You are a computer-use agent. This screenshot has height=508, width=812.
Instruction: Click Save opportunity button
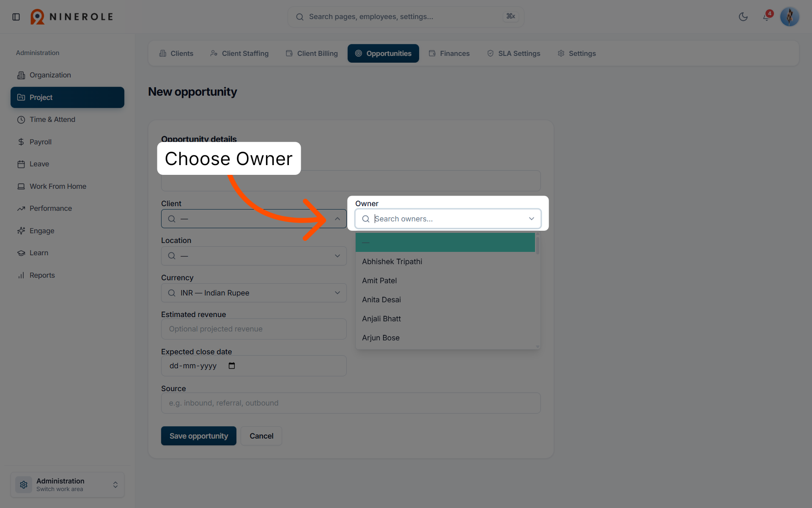(199, 436)
